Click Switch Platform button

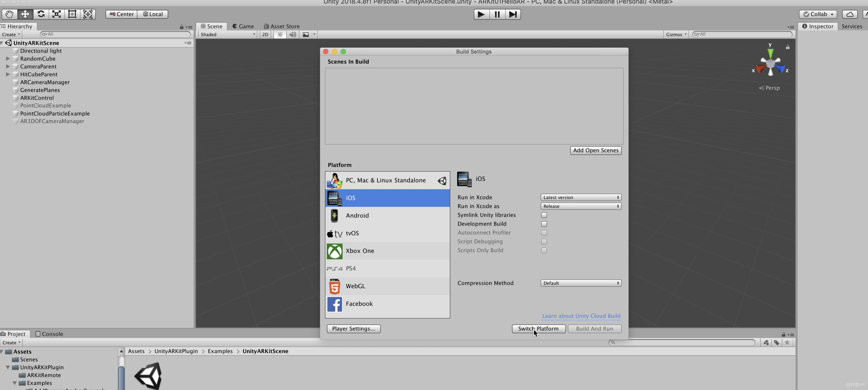click(x=538, y=329)
